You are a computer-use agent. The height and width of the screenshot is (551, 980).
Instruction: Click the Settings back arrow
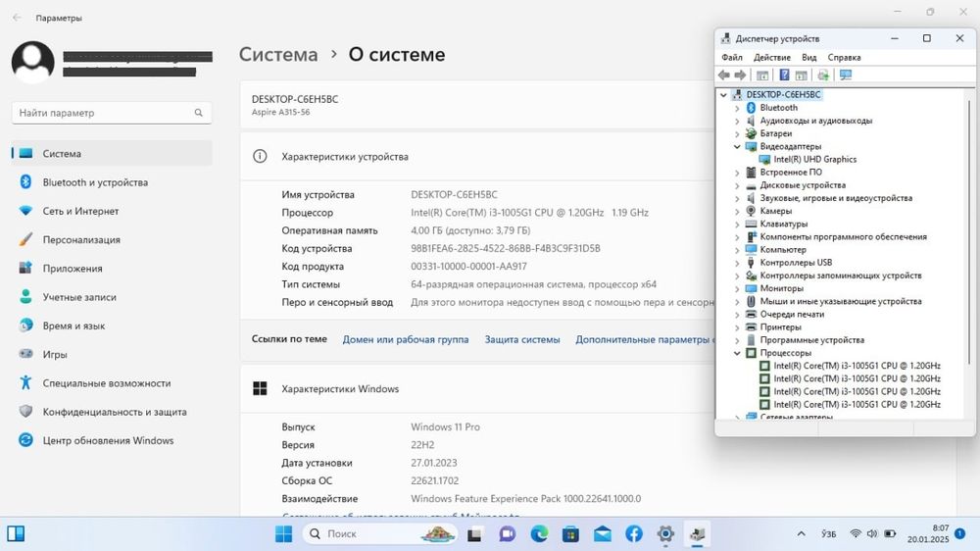[x=17, y=18]
